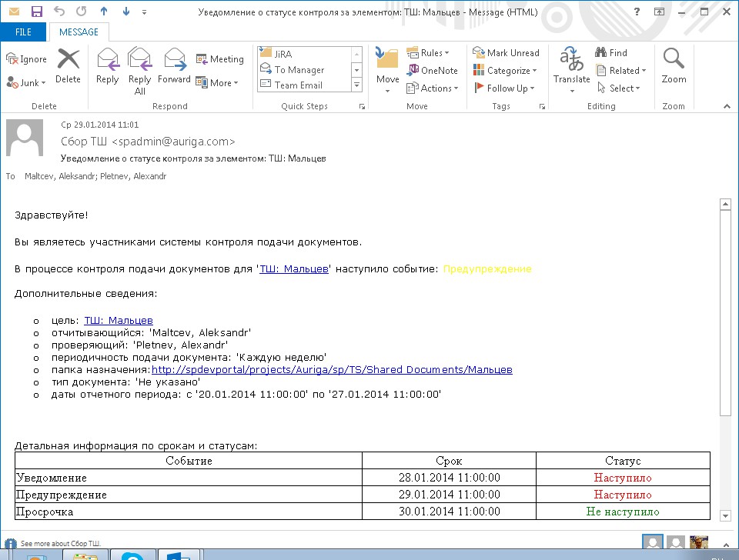The height and width of the screenshot is (560, 739).
Task: Open the 'ТШ: Мальцев' link in event sentence
Action: 294,269
